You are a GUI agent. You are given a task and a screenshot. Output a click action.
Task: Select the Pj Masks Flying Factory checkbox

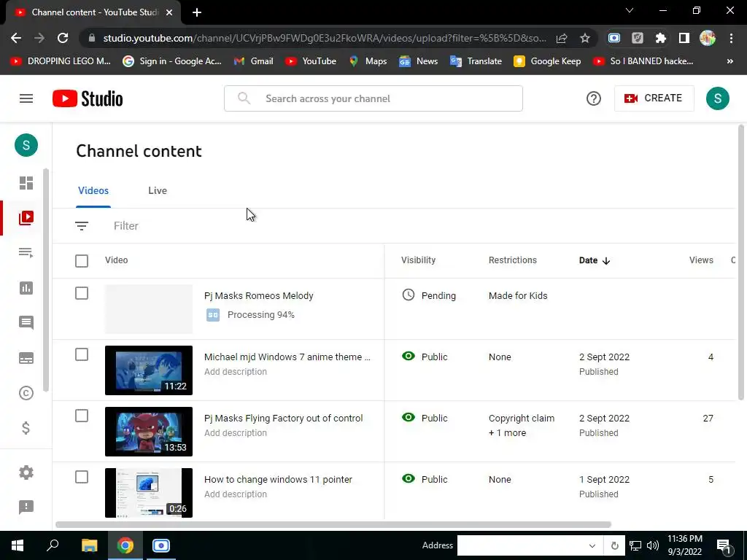[82, 416]
